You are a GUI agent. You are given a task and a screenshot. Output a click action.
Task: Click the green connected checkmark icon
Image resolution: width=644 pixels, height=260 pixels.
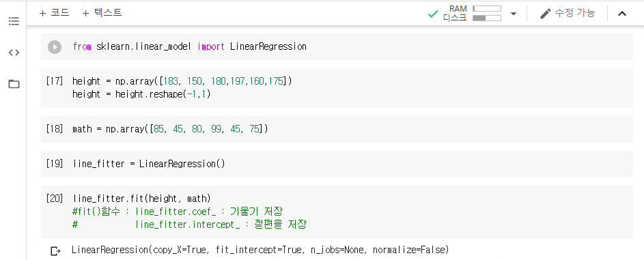[433, 14]
